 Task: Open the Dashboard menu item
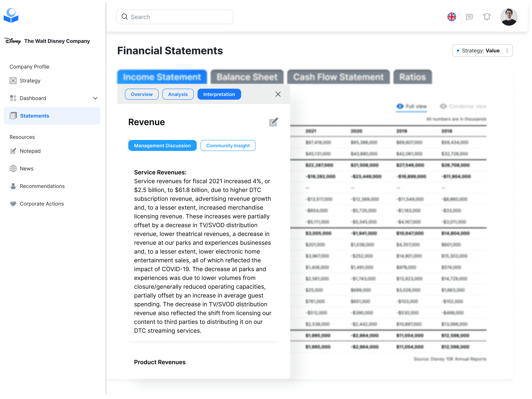(x=52, y=98)
